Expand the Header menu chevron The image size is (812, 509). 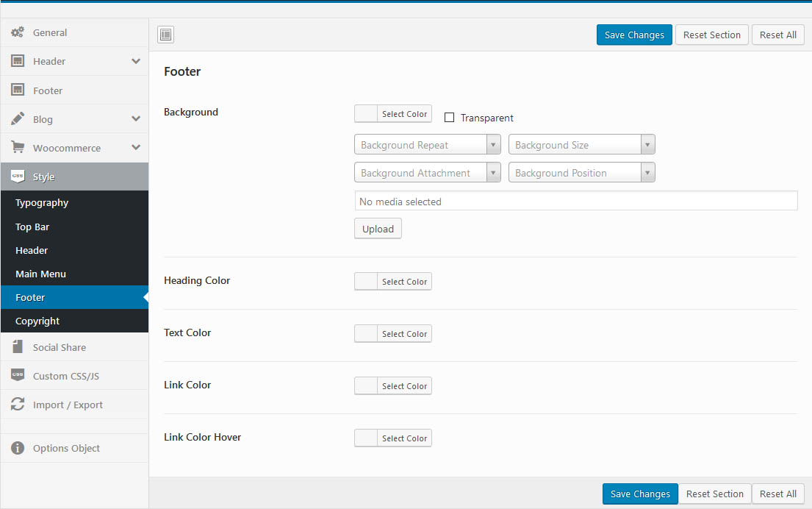(x=136, y=61)
